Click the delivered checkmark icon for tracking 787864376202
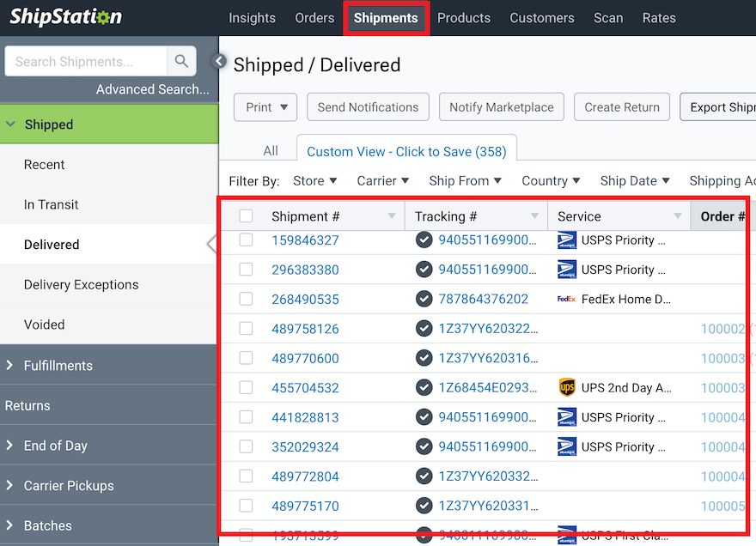The height and width of the screenshot is (546, 756). (424, 299)
